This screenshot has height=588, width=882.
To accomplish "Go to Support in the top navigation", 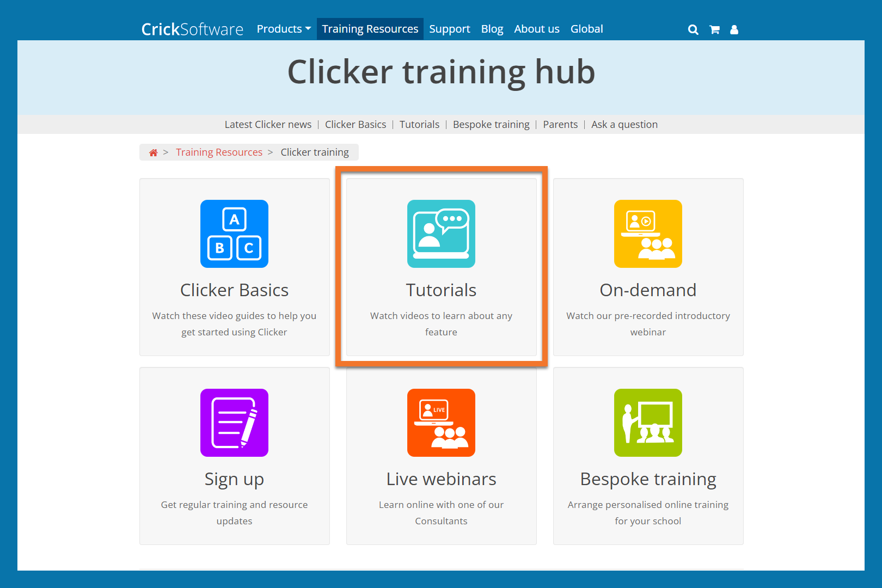I will (x=449, y=29).
